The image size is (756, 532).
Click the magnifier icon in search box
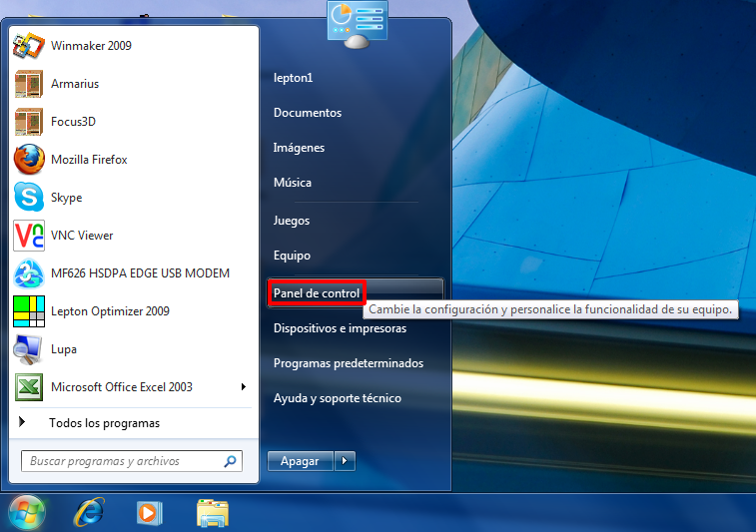coord(230,461)
